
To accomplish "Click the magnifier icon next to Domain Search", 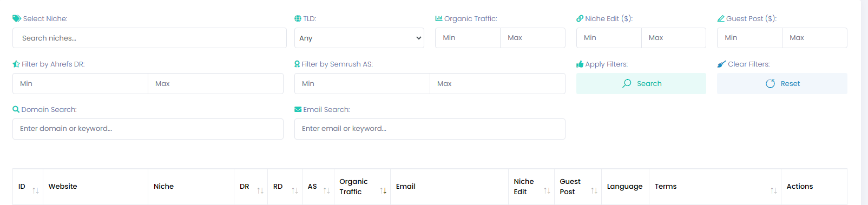I will pyautogui.click(x=16, y=109).
